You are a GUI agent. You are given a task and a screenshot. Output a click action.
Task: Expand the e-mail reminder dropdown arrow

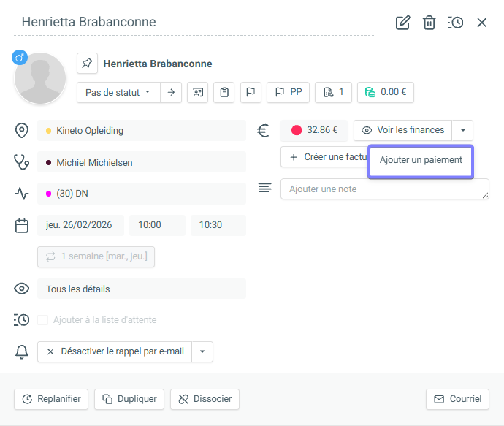(202, 351)
